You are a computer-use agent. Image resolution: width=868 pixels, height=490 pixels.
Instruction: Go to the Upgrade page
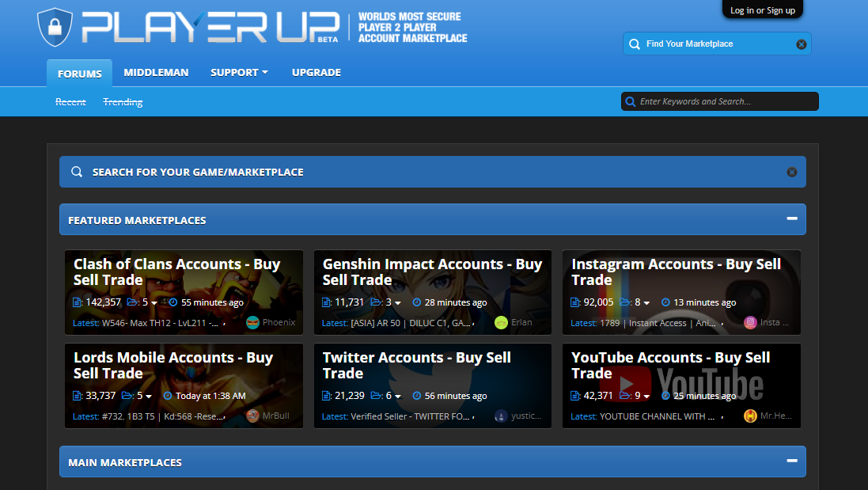click(x=316, y=73)
